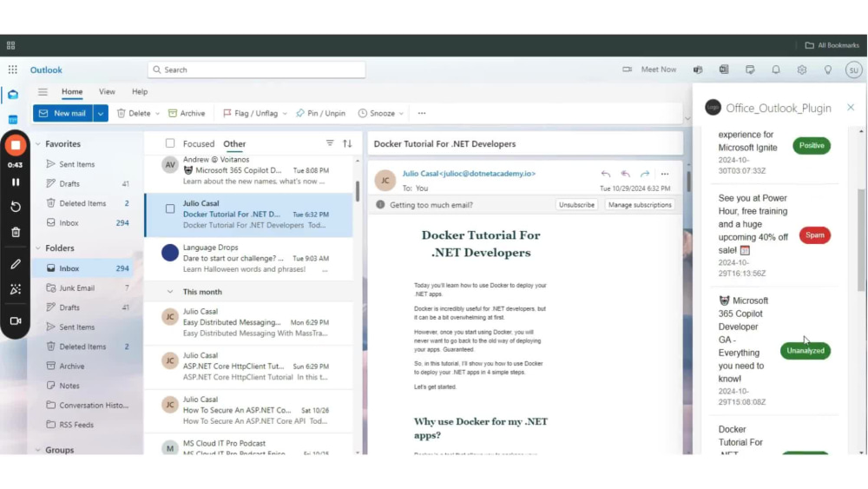The image size is (868, 489).
Task: Expand the ribbon chevron at right
Action: [687, 118]
